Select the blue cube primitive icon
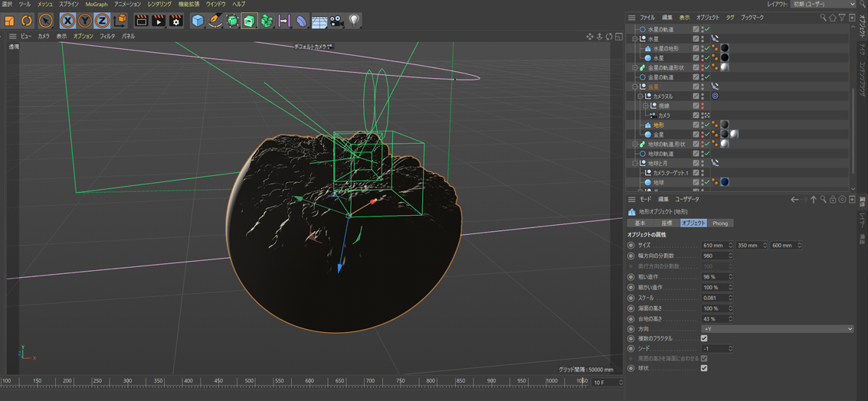This screenshot has height=401, width=868. pyautogui.click(x=198, y=21)
